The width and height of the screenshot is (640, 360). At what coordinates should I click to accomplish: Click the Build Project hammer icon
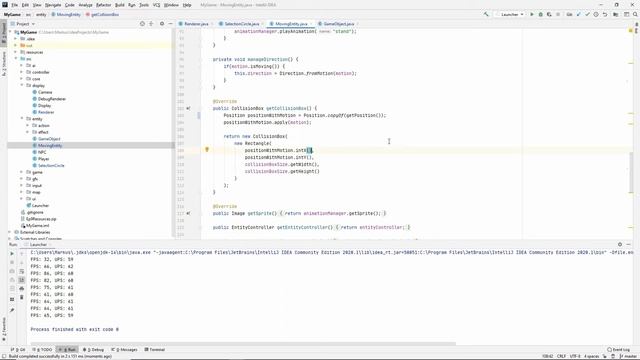click(486, 14)
